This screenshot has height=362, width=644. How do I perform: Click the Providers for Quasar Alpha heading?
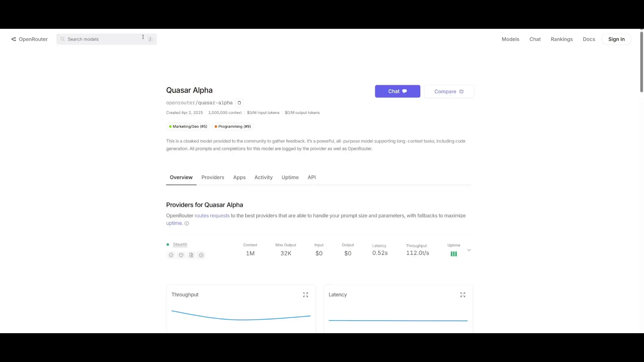coord(205,205)
